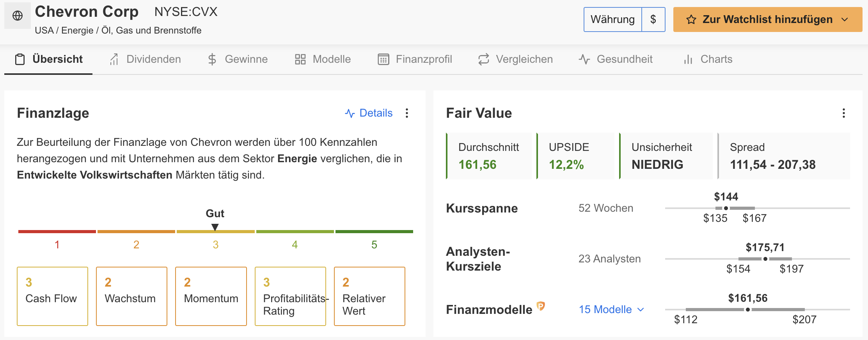Screen dimensions: 868x340
Task: Click the dollar icon of Gewinne tab
Action: (x=212, y=59)
